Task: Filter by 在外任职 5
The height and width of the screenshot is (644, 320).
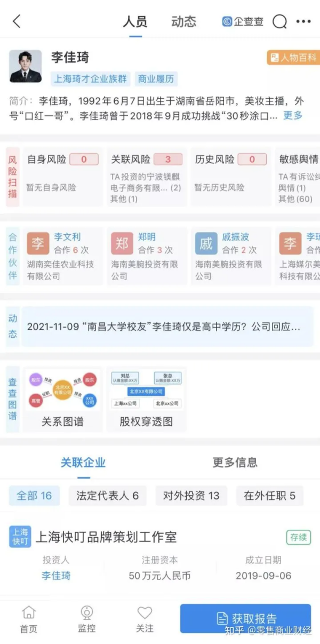Action: pos(270,496)
